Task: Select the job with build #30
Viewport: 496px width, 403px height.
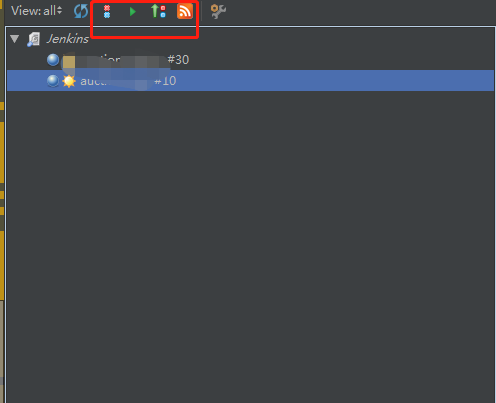Action: tap(250, 60)
